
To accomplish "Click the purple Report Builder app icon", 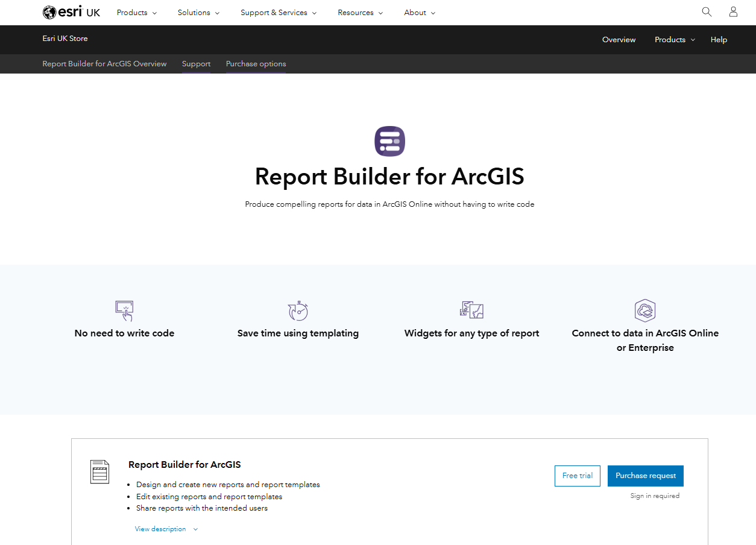I will click(389, 141).
